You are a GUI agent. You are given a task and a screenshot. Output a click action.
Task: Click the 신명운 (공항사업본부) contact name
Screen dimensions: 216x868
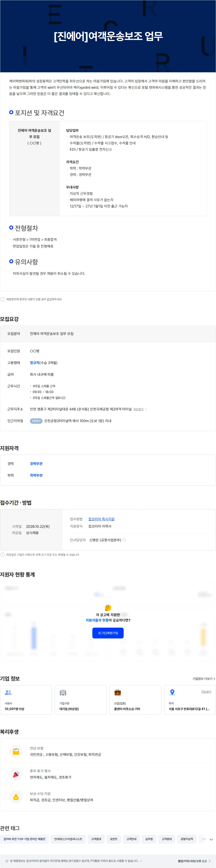[x=105, y=540]
